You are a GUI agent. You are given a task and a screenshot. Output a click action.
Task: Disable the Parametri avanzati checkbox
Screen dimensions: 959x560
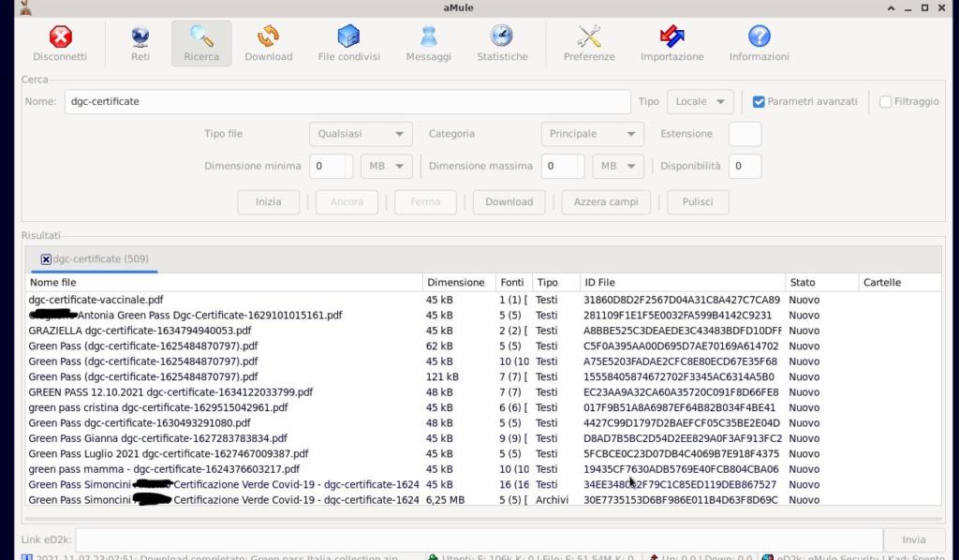(x=760, y=102)
